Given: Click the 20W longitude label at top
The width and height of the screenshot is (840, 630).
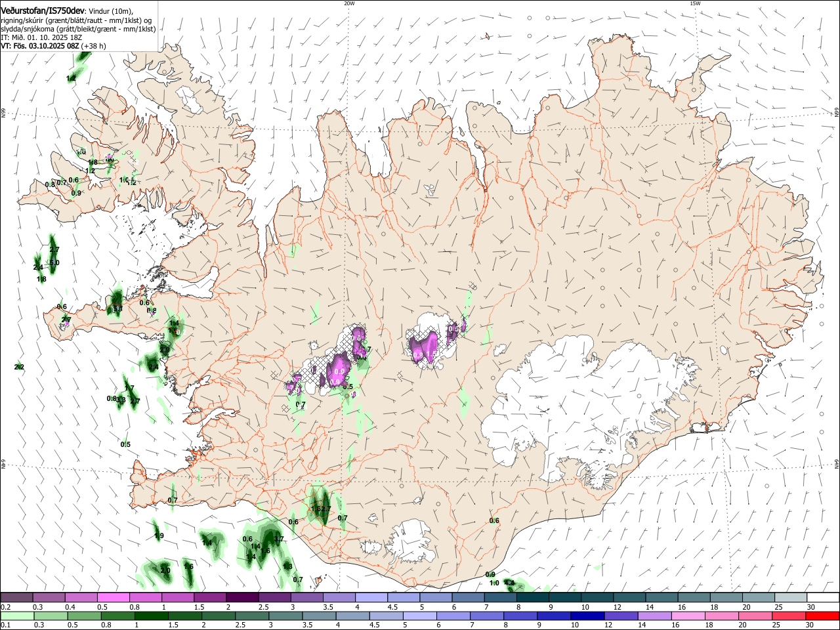Looking at the screenshot, I should [349, 3].
